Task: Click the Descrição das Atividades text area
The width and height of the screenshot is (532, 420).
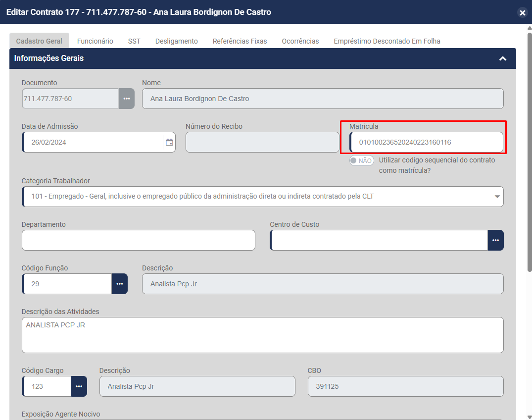Action: tap(262, 335)
